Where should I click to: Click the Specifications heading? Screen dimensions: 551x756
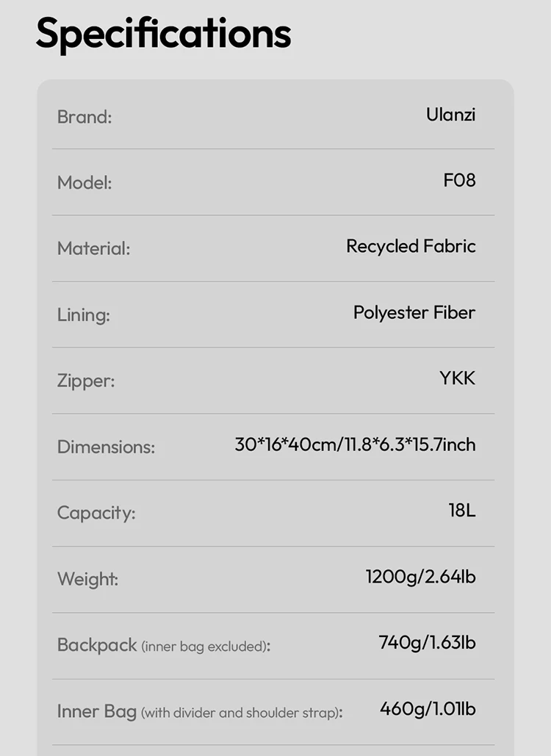(x=163, y=33)
